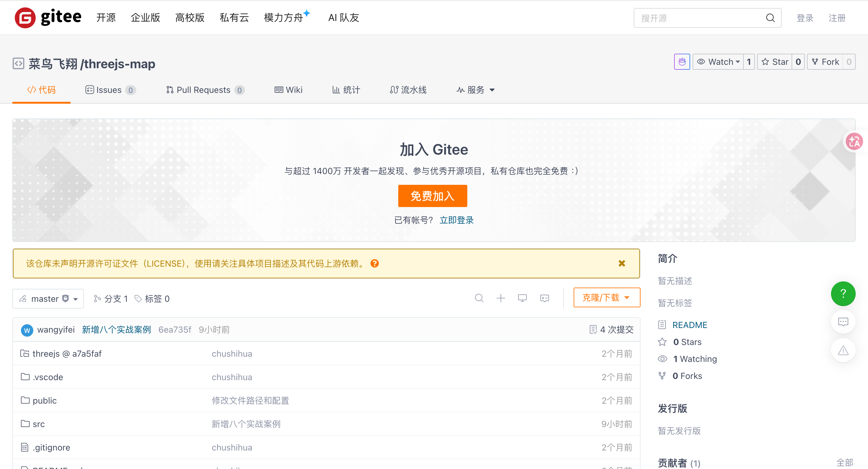Switch to the 流水线 tab
868x469 pixels.
pyautogui.click(x=408, y=90)
